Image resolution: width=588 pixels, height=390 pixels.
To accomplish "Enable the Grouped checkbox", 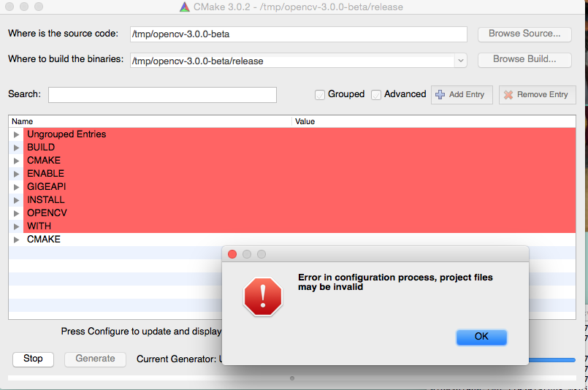I will [x=320, y=95].
